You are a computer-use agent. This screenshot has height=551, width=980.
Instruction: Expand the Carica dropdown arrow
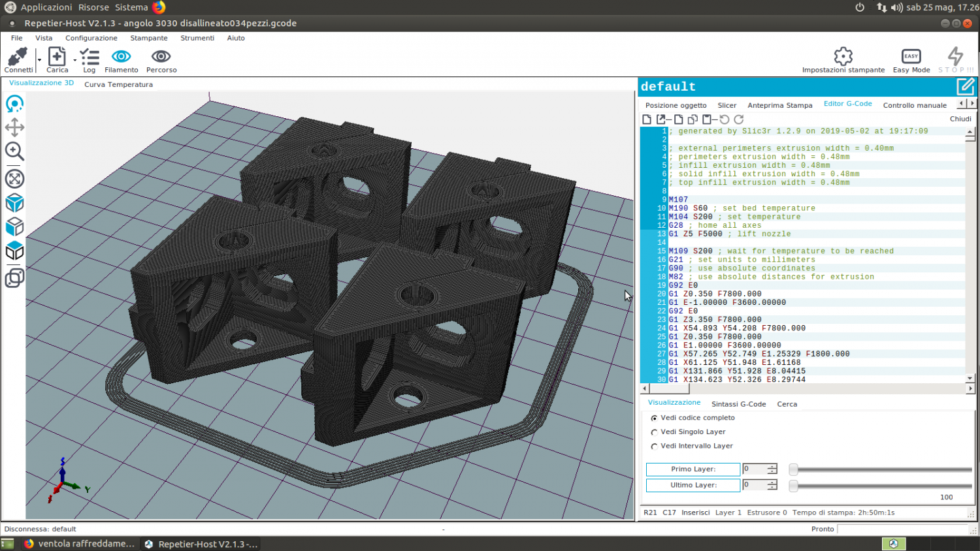[x=74, y=60]
